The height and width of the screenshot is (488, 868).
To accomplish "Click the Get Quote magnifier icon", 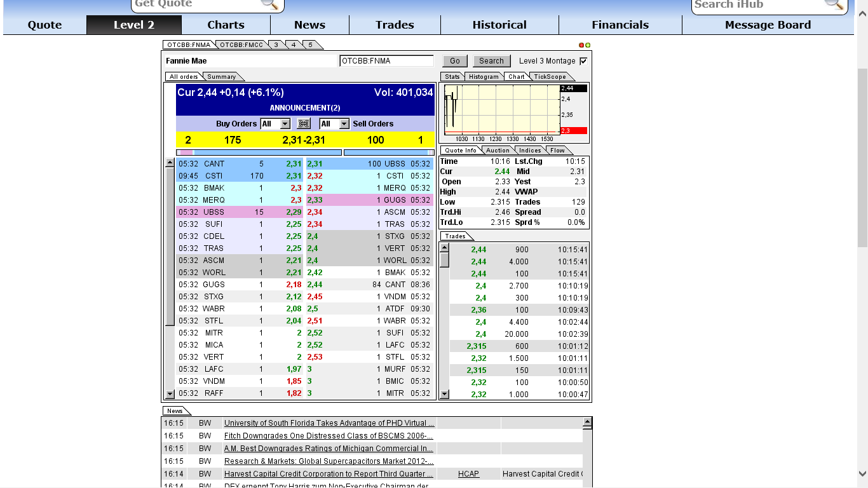I will (x=269, y=4).
